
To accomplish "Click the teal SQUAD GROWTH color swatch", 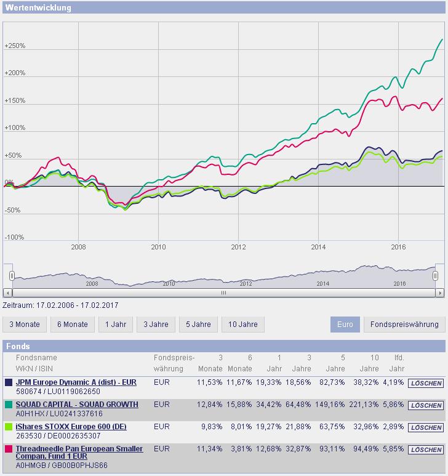I will pos(9,405).
